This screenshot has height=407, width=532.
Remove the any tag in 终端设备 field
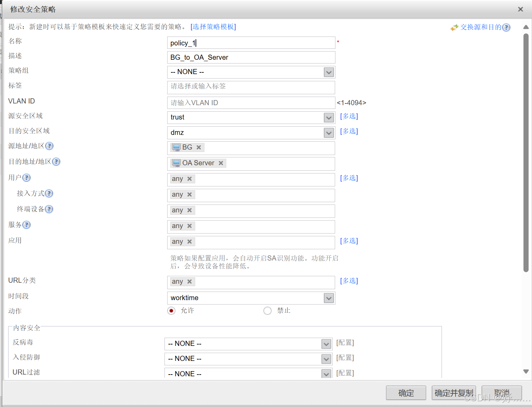click(189, 210)
